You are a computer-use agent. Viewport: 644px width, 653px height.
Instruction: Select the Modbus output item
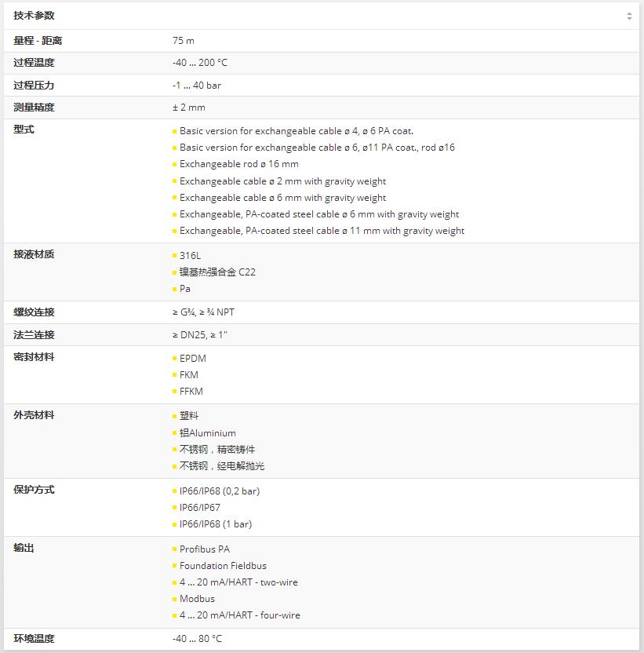(198, 599)
